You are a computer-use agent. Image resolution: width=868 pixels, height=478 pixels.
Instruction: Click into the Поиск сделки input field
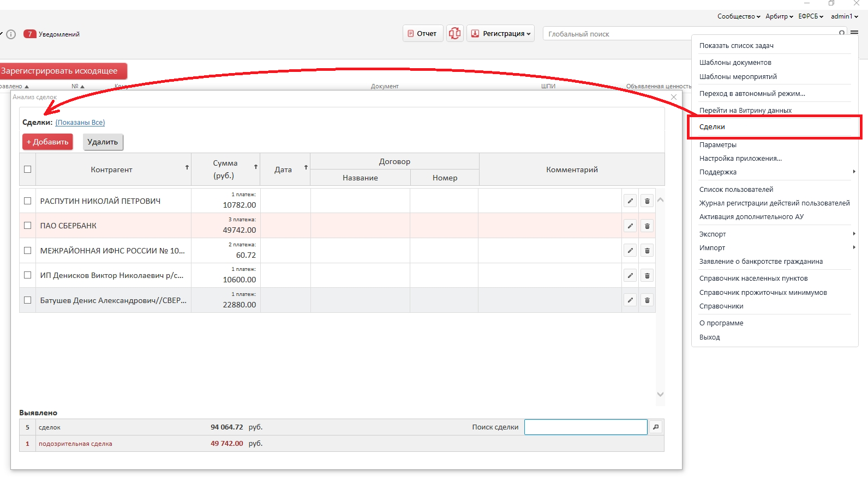point(585,427)
